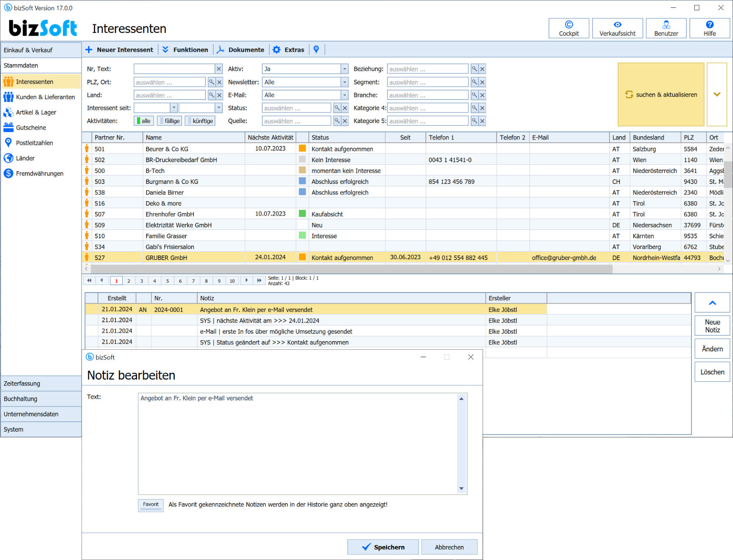This screenshot has width=733, height=560.
Task: Toggle Aktivitäten filter künftige
Action: (x=200, y=121)
